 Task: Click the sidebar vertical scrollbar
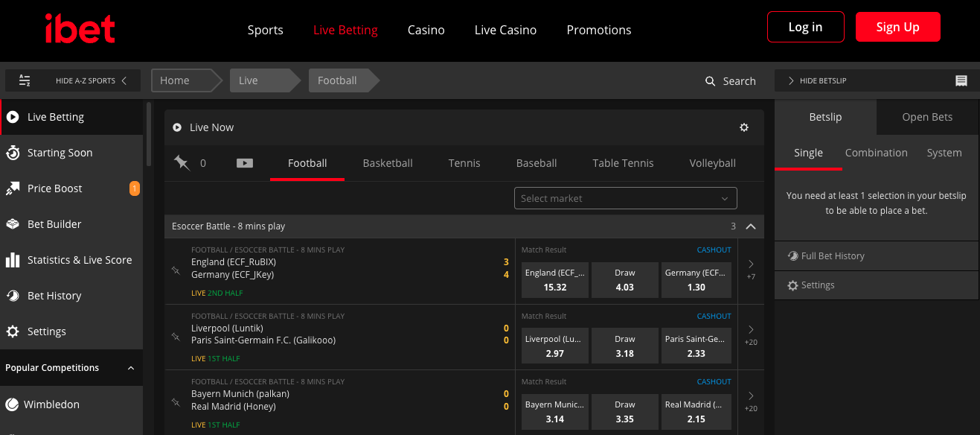click(x=149, y=133)
